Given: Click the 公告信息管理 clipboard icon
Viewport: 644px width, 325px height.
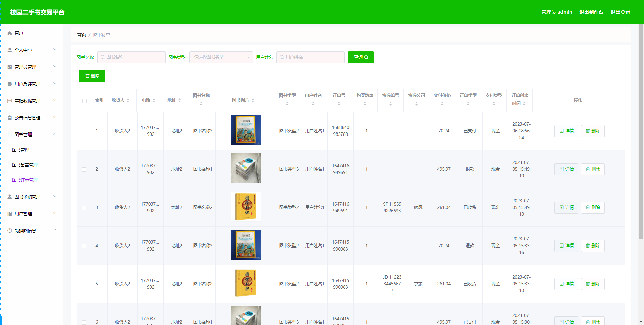Looking at the screenshot, I should pos(10,118).
